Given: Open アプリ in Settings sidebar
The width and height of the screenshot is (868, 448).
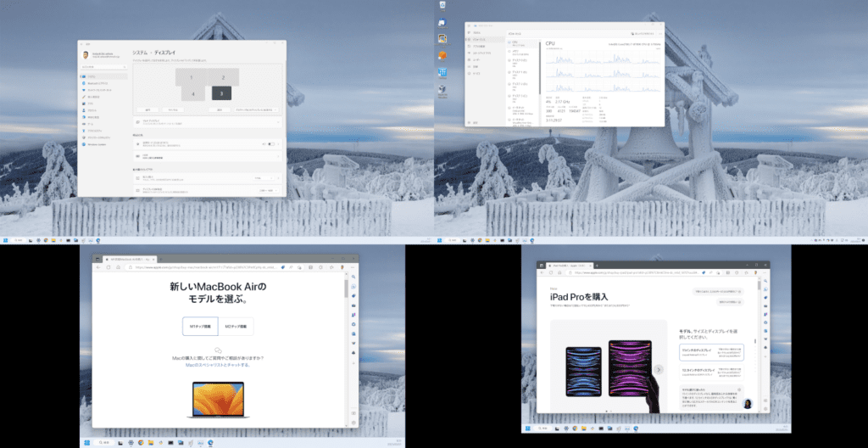Looking at the screenshot, I should pyautogui.click(x=103, y=104).
